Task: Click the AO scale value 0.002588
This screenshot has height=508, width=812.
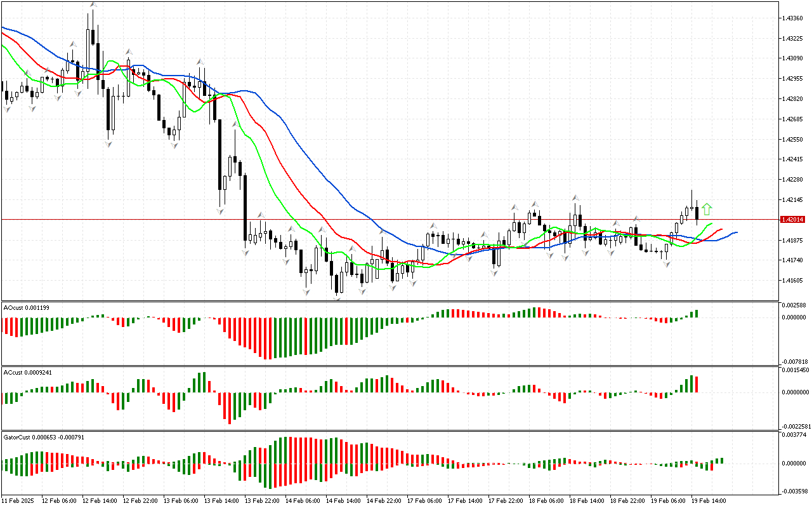Action: [795, 306]
